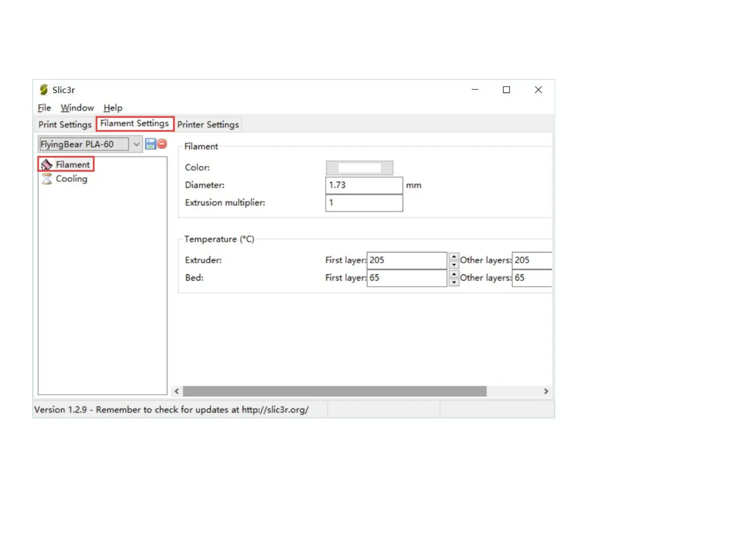This screenshot has height=535, width=756.
Task: Switch to the Printer Settings tab
Action: (208, 124)
